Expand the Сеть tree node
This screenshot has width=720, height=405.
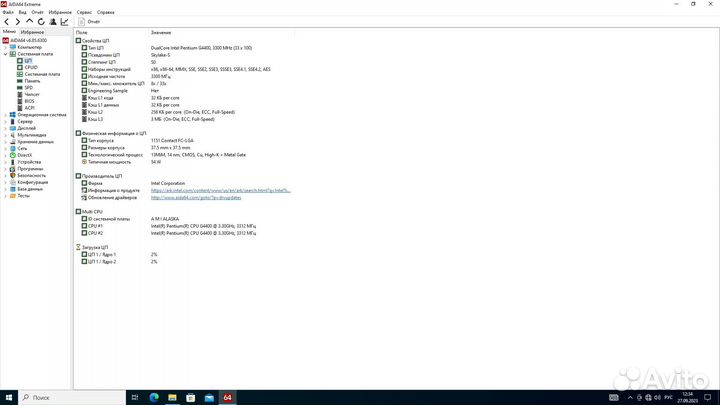[x=6, y=148]
